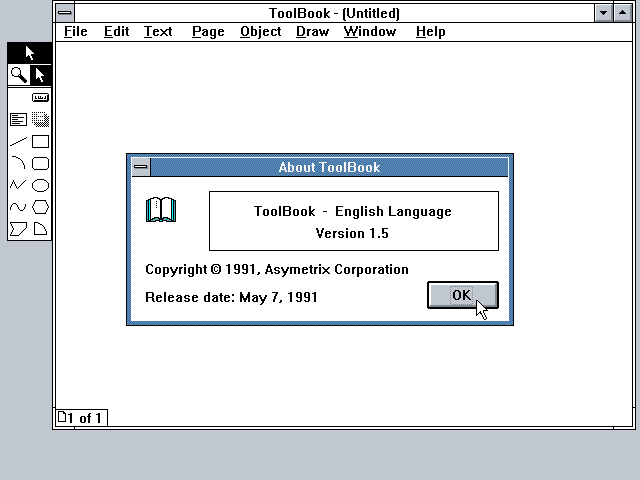Image resolution: width=640 pixels, height=480 pixels.
Task: Minimize the ToolBook window with down arrow
Action: (x=603, y=13)
